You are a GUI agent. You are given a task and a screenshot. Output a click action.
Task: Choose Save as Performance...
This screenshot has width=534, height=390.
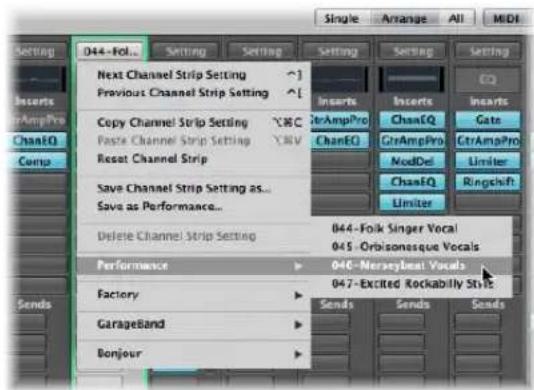(194, 206)
